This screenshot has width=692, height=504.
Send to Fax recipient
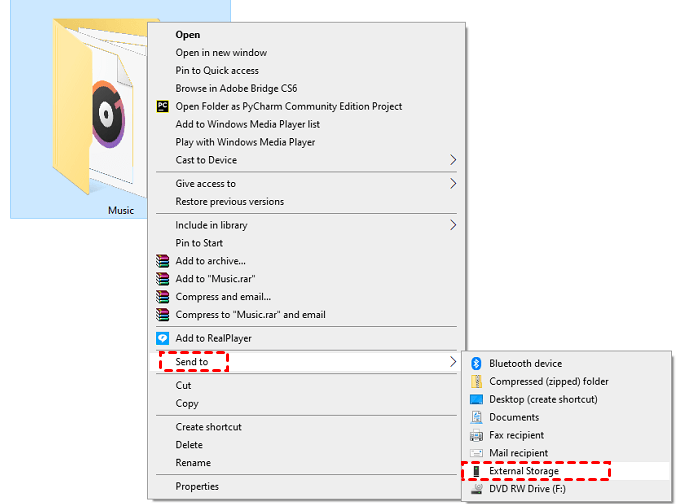click(x=567, y=435)
